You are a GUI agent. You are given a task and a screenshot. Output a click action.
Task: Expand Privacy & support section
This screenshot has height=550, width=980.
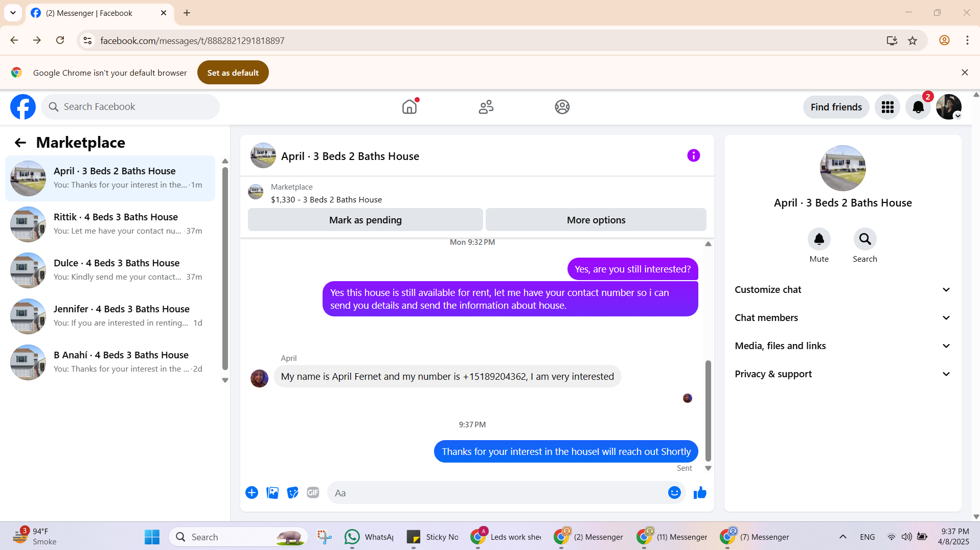842,374
